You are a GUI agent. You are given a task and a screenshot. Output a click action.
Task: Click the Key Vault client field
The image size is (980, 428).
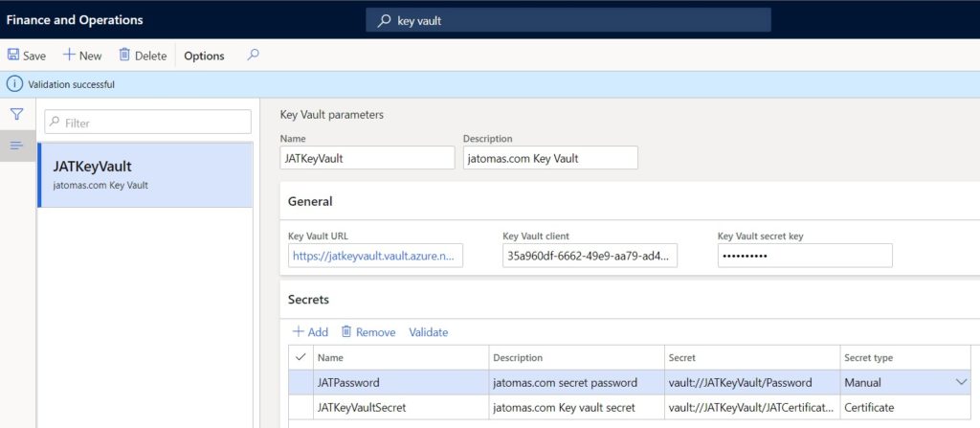590,256
